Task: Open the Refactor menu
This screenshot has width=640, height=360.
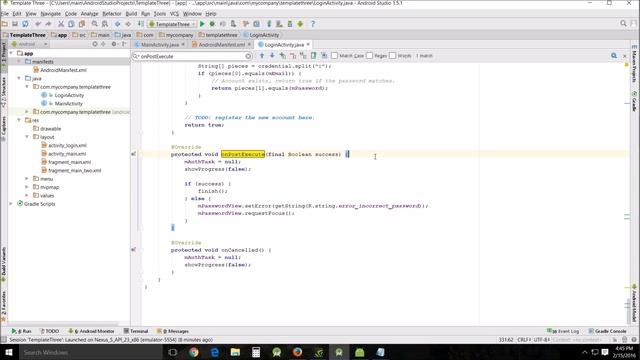Action: (111, 13)
